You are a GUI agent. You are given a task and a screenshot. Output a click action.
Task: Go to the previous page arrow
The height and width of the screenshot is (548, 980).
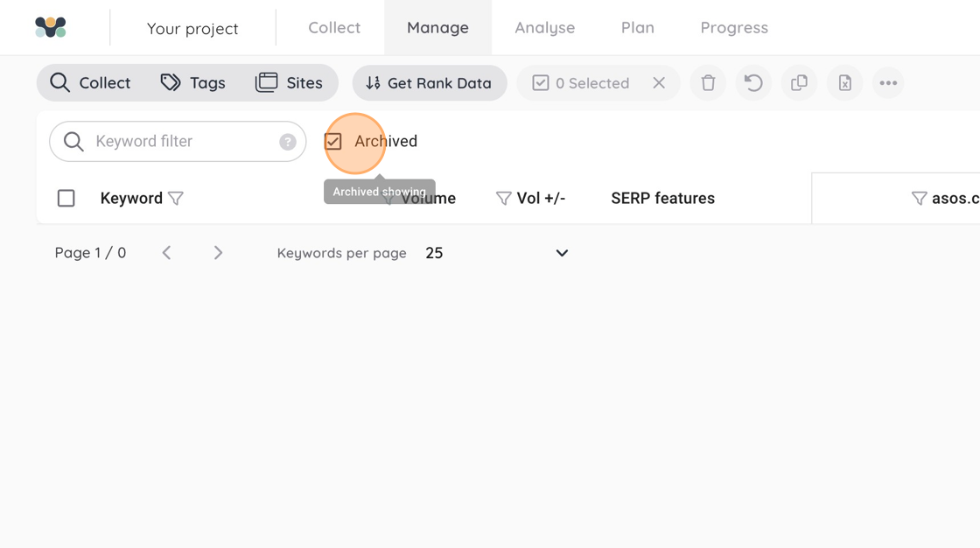pos(166,253)
